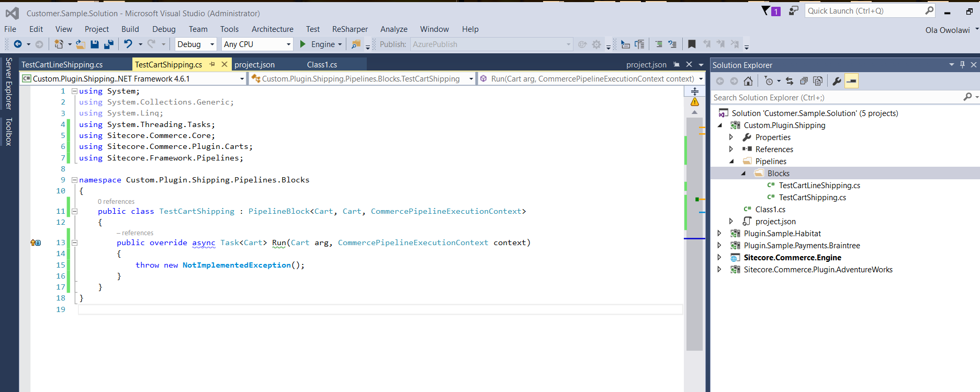Collapse the namespace outlining on line 9
Viewport: 980px width, 392px height.
[74, 180]
